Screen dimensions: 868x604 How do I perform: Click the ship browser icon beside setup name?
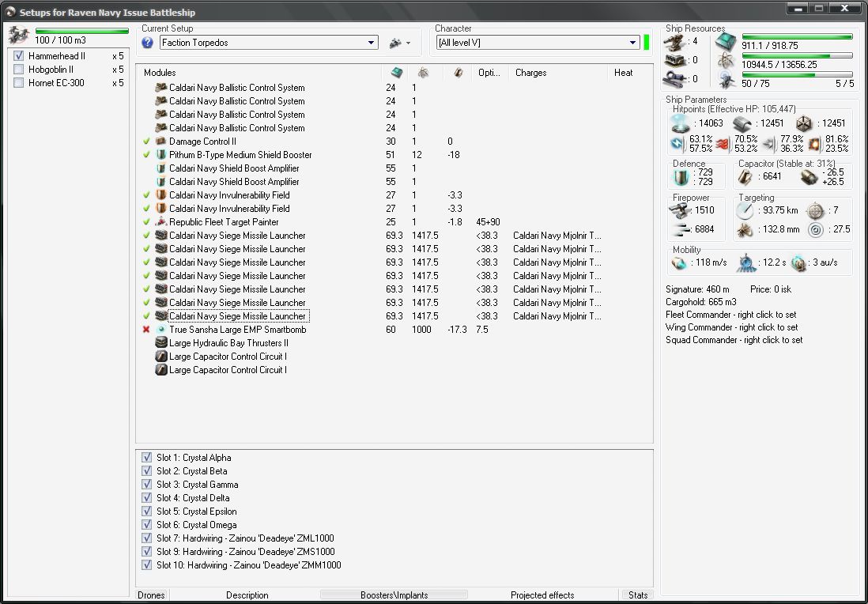(x=395, y=43)
